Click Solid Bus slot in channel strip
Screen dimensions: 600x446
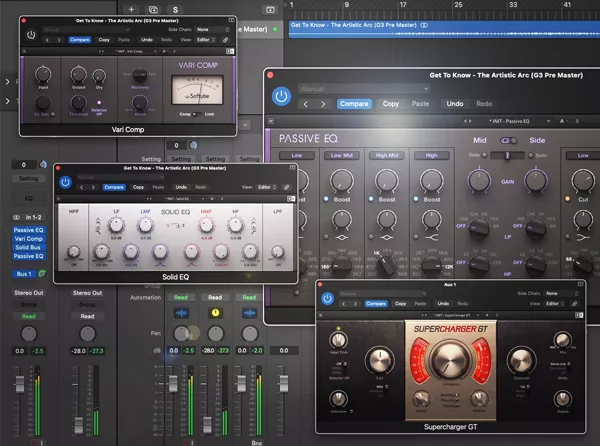tap(29, 247)
